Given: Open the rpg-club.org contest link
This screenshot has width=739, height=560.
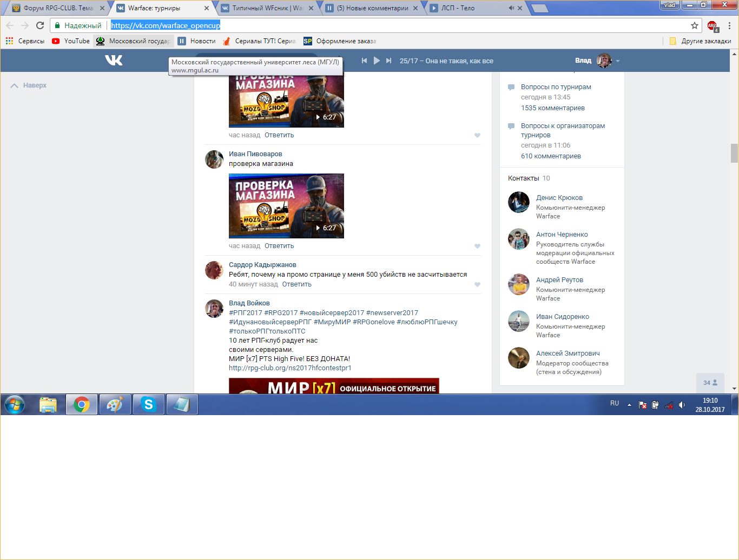Looking at the screenshot, I should tap(290, 368).
